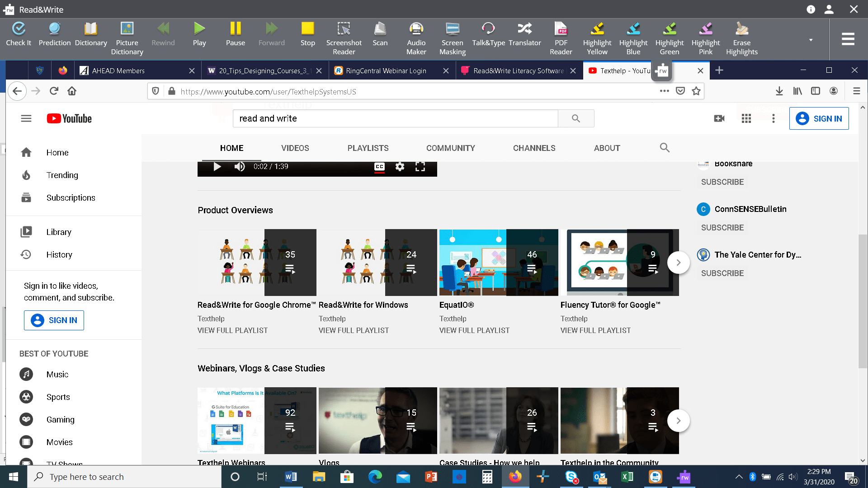Apply Highlight Pink
This screenshot has width=868, height=488.
tap(706, 38)
